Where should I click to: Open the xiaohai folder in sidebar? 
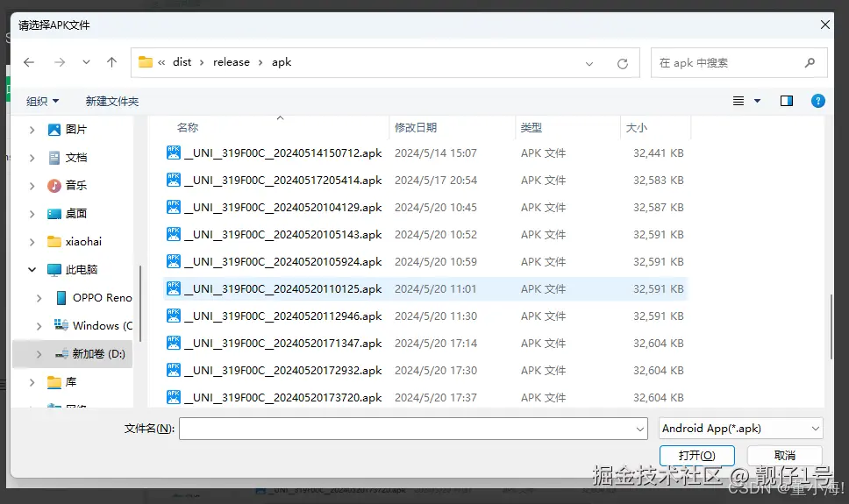point(83,241)
